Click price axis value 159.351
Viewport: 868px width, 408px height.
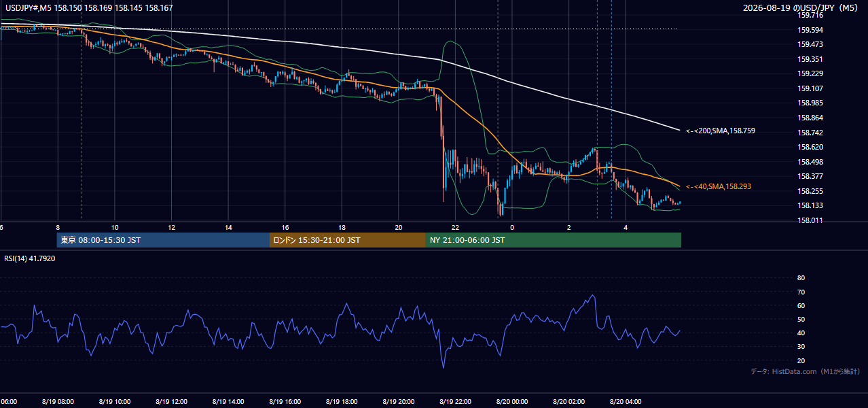(x=810, y=59)
